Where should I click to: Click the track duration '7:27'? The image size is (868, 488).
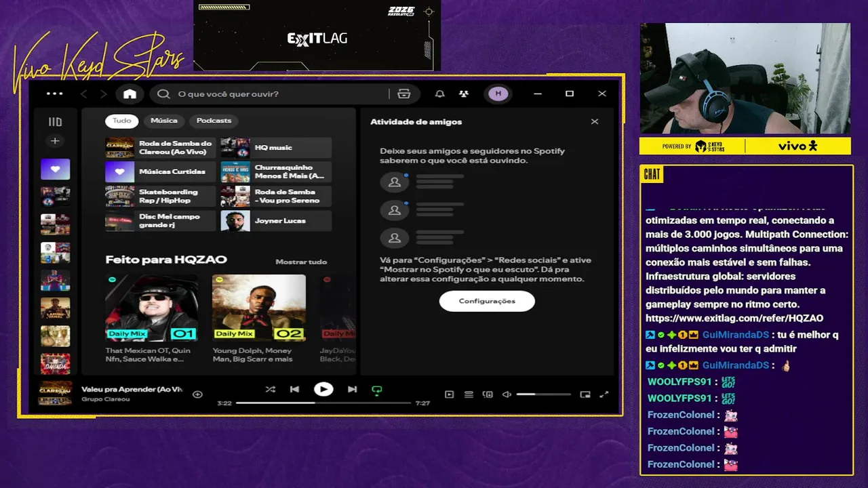point(422,403)
